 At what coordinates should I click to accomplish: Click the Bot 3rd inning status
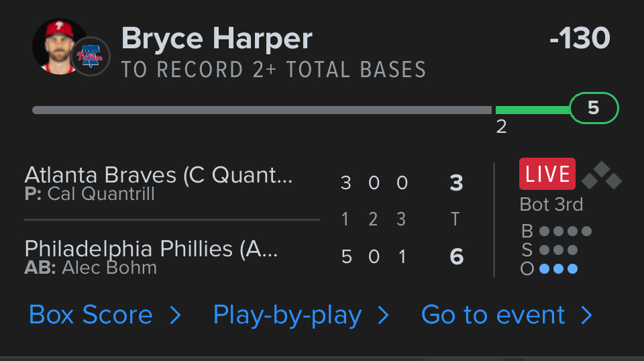(551, 205)
